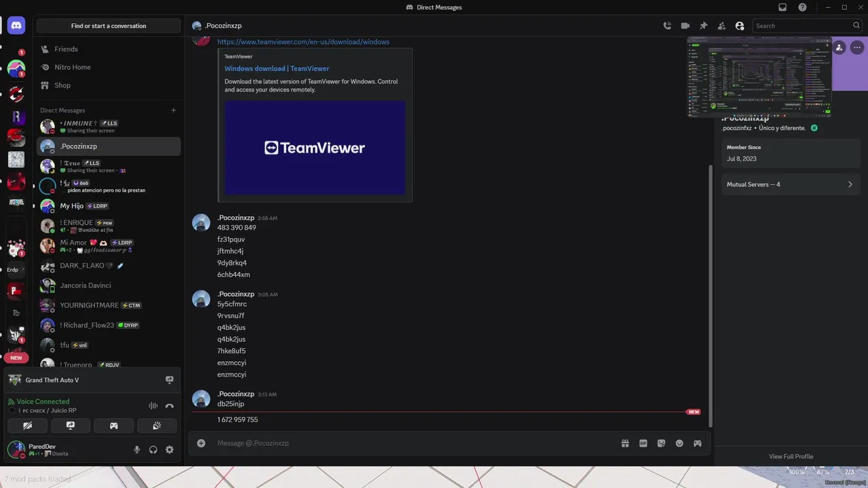Open DM with INMUNE sharing their screen
Viewport: 868px width, 488px height.
[108, 127]
